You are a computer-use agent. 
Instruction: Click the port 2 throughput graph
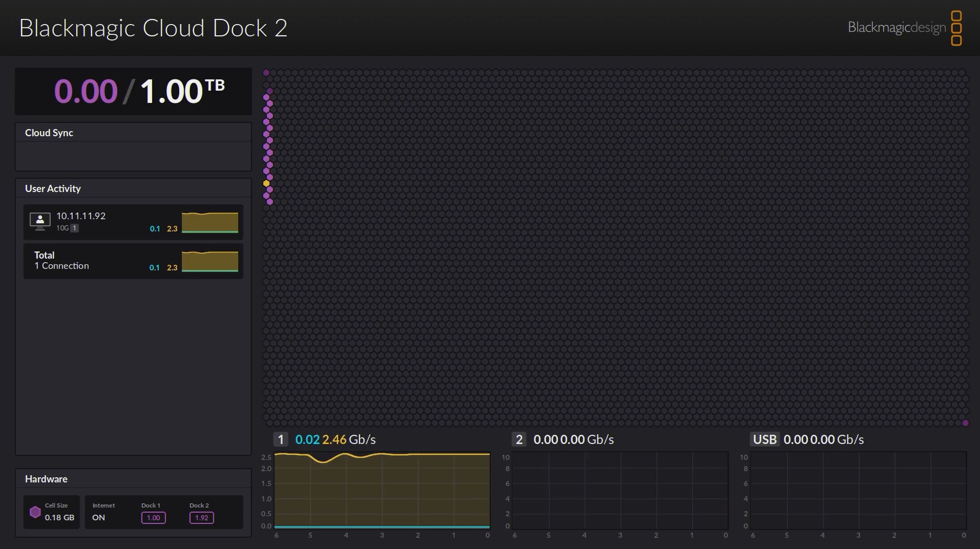point(620,491)
